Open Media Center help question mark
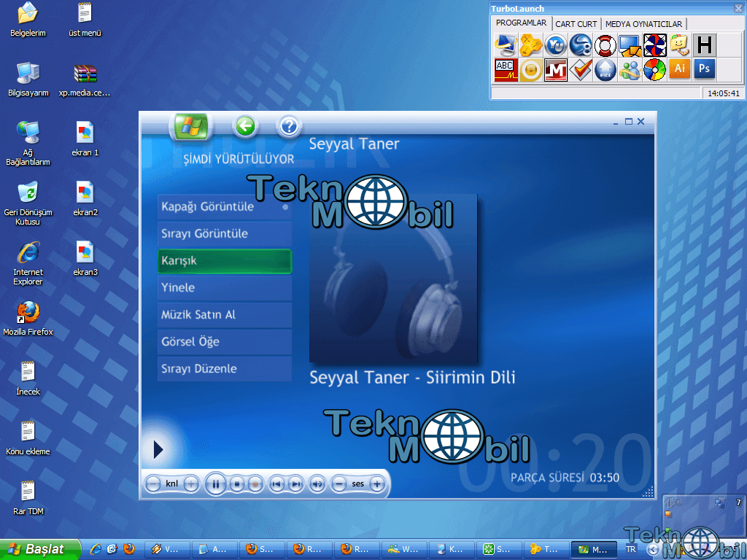Screen dimensions: 747x560 coord(289,127)
